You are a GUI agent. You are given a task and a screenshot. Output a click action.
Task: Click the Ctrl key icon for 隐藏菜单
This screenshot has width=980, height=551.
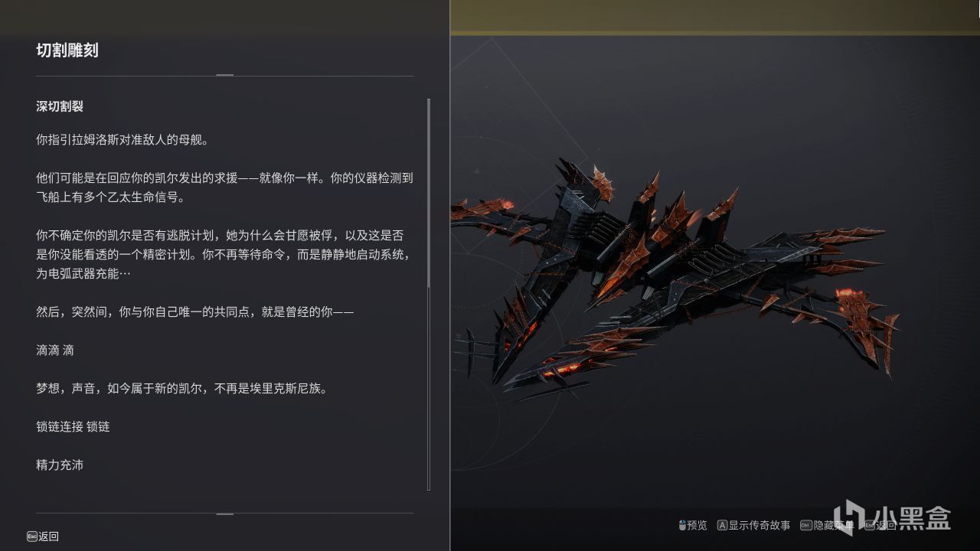point(806,525)
